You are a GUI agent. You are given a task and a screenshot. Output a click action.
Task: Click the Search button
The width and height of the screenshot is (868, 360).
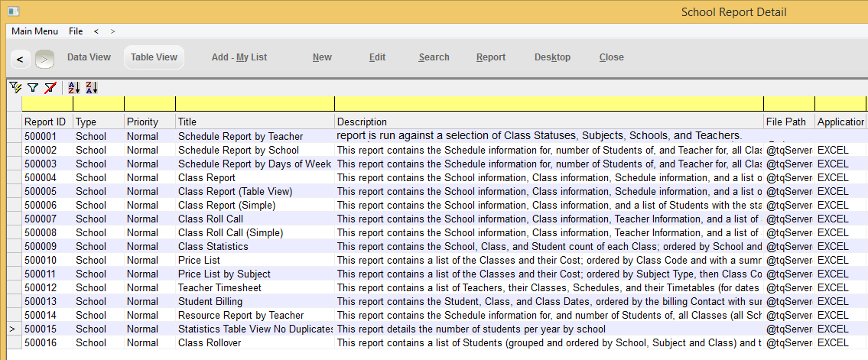[x=434, y=57]
